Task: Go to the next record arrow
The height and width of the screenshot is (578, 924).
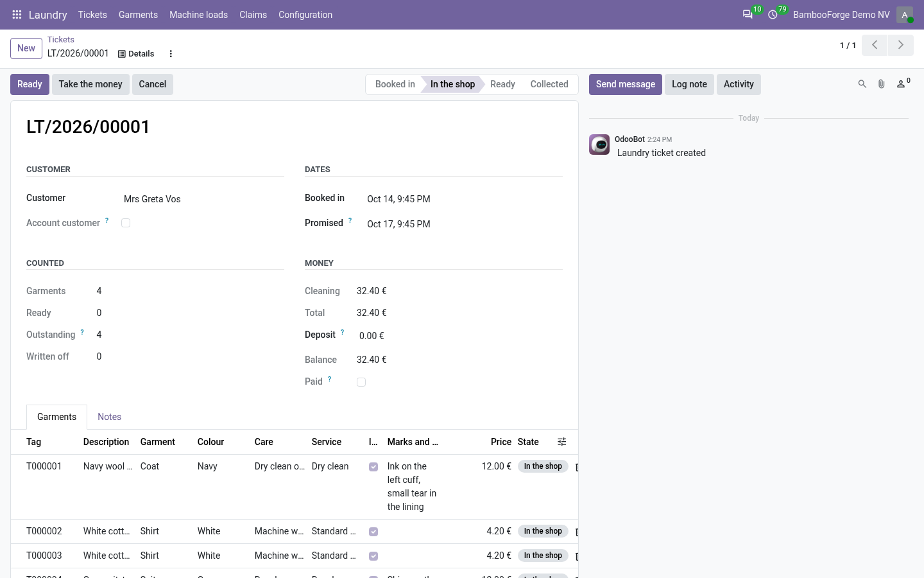Action: click(x=901, y=45)
